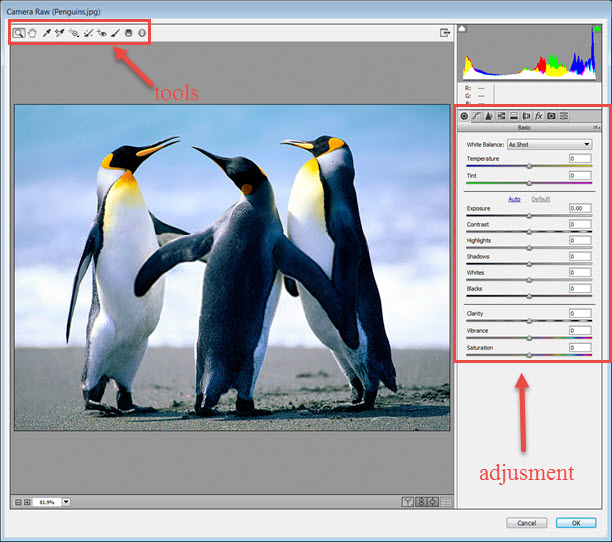Select the Zoom tool magnifier icon
The image size is (612, 542).
tap(18, 33)
